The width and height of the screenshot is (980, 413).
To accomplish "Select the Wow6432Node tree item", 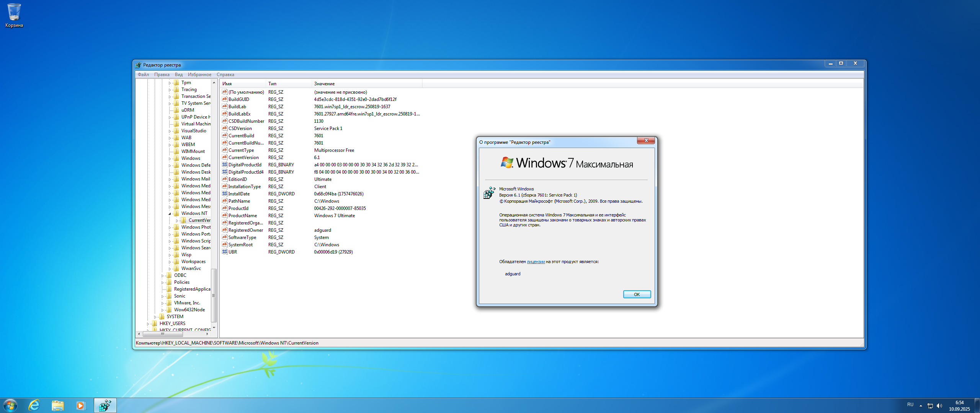I will 189,310.
